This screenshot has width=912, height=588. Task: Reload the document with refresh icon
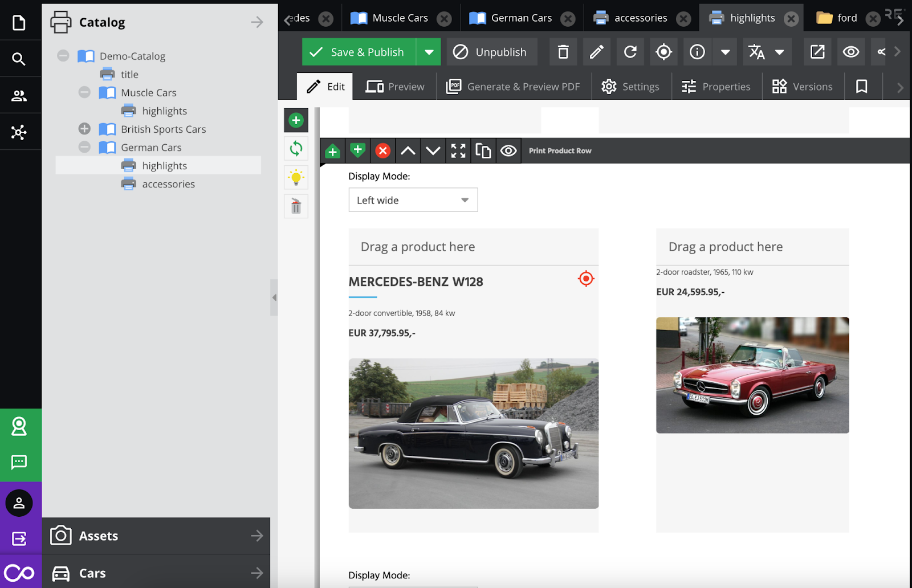pyautogui.click(x=630, y=52)
